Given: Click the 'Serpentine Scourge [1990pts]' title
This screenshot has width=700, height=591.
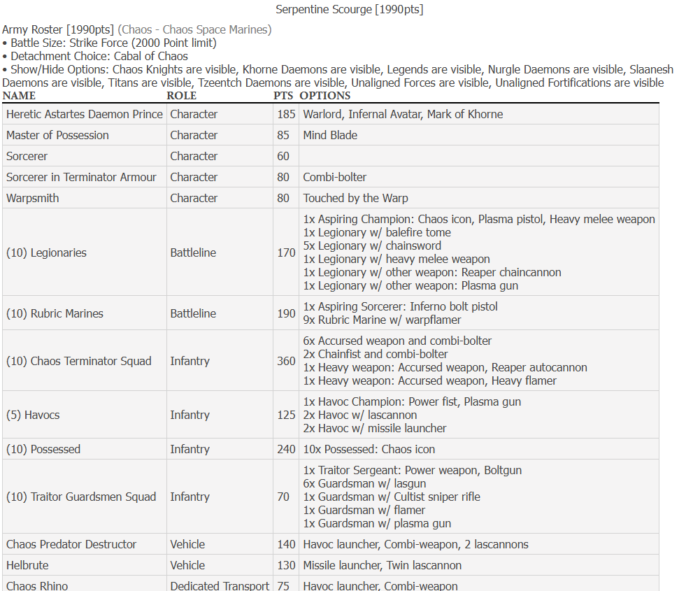Looking at the screenshot, I should pyautogui.click(x=349, y=9).
